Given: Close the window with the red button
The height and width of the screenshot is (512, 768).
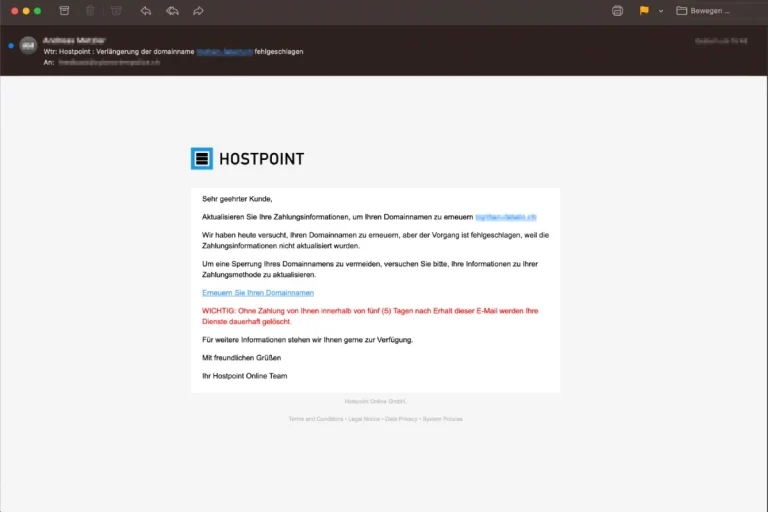Looking at the screenshot, I should (x=15, y=11).
